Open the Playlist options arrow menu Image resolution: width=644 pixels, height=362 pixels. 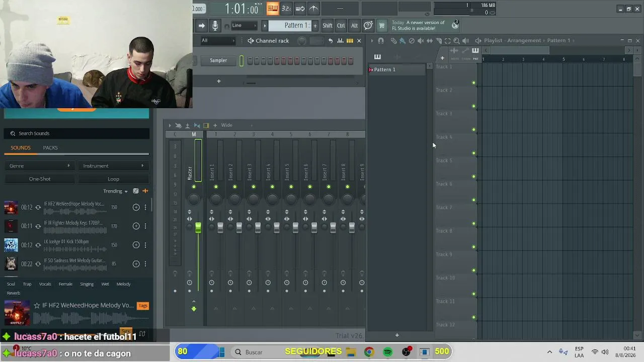372,41
